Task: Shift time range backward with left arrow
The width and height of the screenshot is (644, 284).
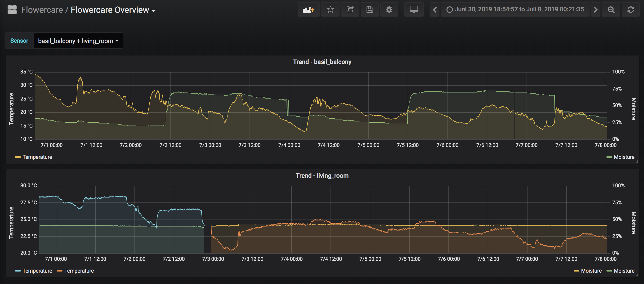Action: click(x=434, y=10)
